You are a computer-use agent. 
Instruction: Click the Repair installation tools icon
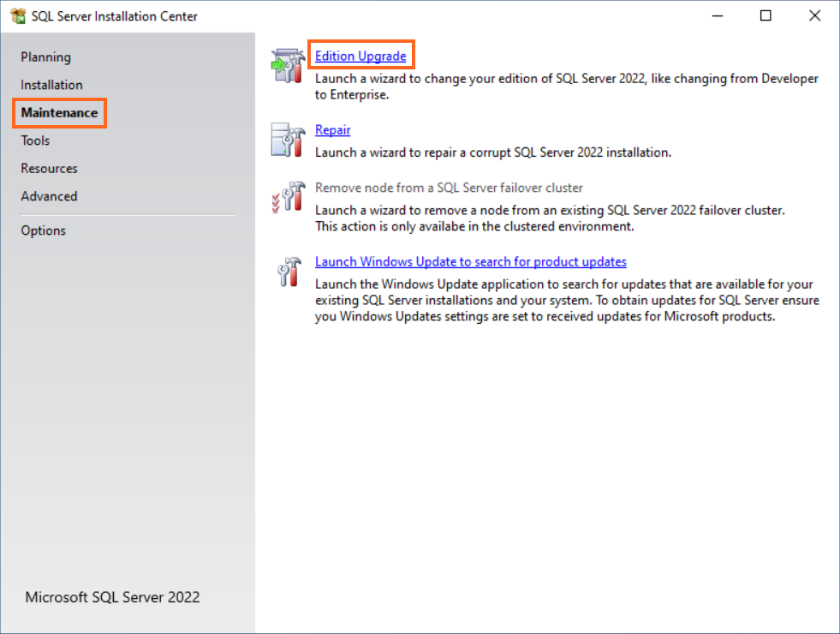coord(289,140)
